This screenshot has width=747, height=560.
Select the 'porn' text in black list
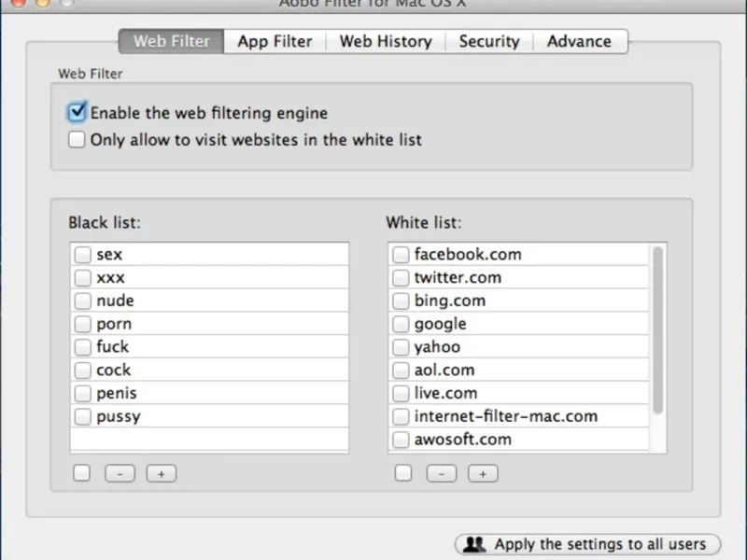pos(114,324)
